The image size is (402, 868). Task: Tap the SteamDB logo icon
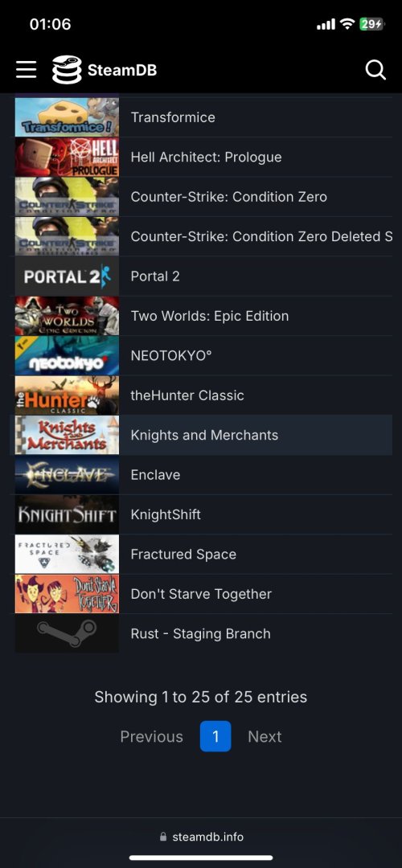coord(67,70)
